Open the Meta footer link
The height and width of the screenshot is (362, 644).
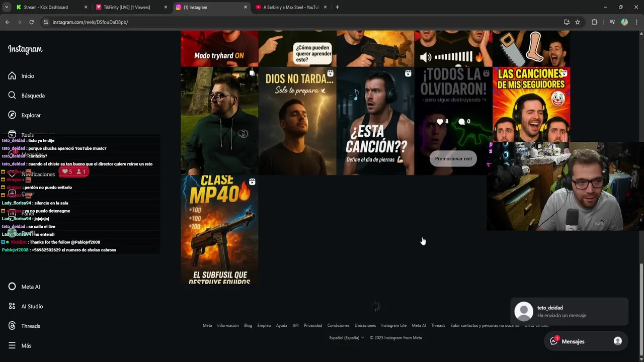tap(207, 326)
